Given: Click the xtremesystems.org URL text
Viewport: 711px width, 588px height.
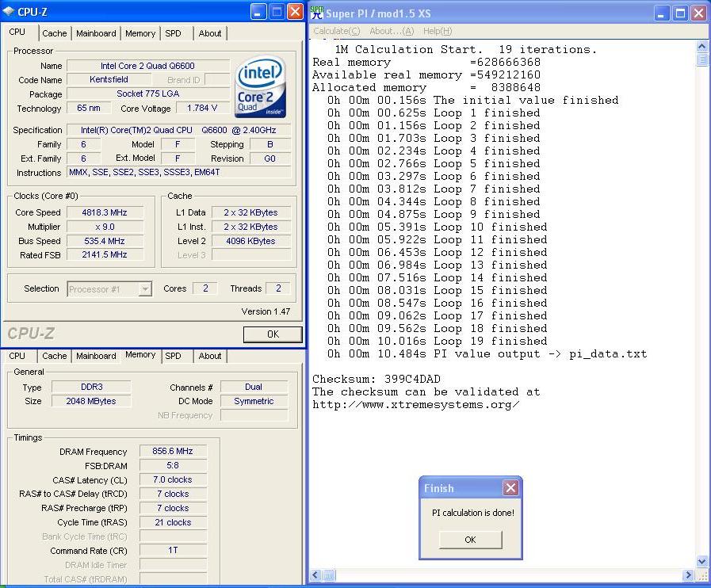Looking at the screenshot, I should pyautogui.click(x=416, y=404).
